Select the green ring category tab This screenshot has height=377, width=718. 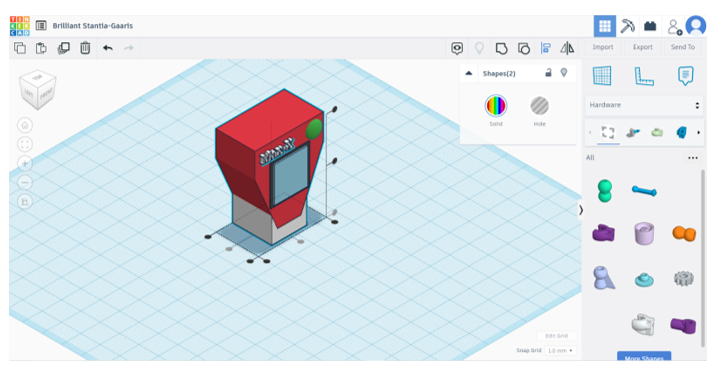(x=657, y=133)
